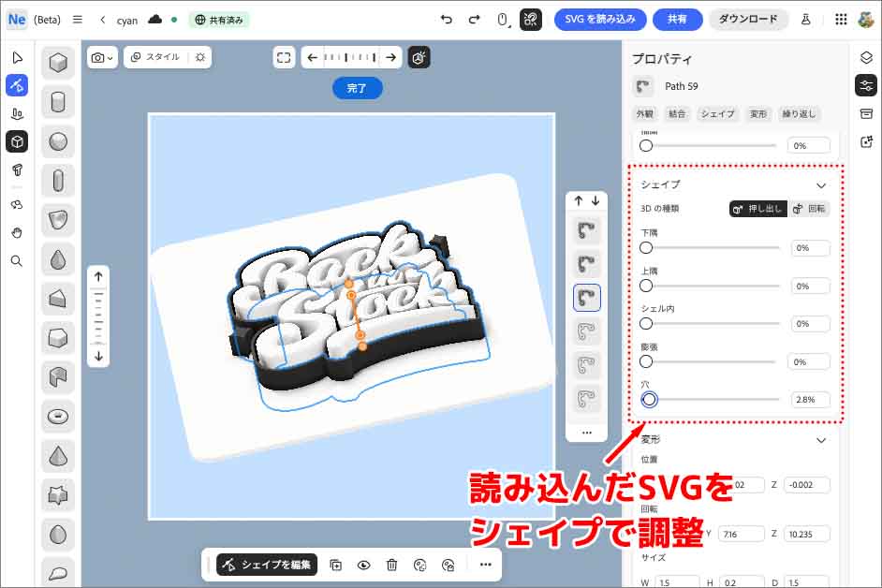Viewport: 882px width, 588px height.
Task: Select the first path thumbnail
Action: 587,230
